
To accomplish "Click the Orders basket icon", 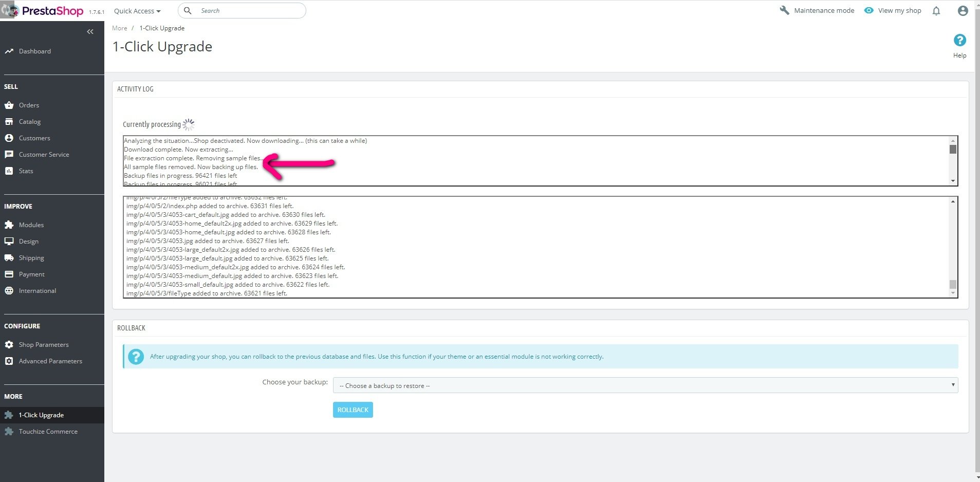I will (9, 105).
